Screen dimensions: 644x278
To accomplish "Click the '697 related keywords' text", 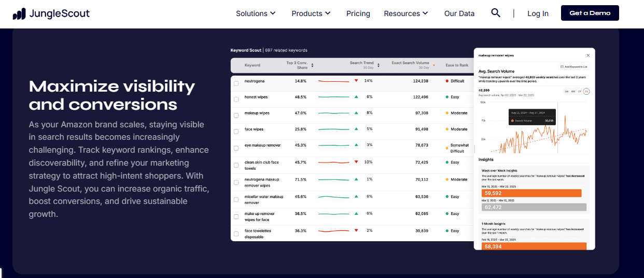I will point(286,50).
